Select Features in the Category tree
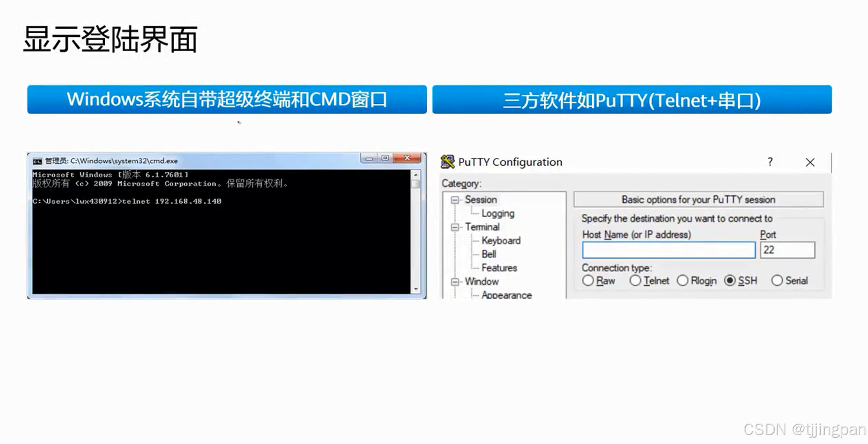Screen dimensions: 868x444 click(499, 268)
